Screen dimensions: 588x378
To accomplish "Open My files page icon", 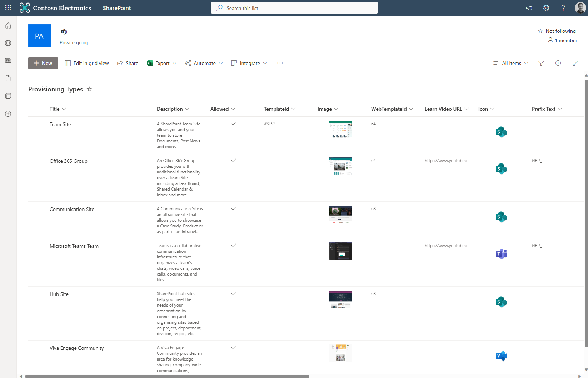I will (8, 78).
